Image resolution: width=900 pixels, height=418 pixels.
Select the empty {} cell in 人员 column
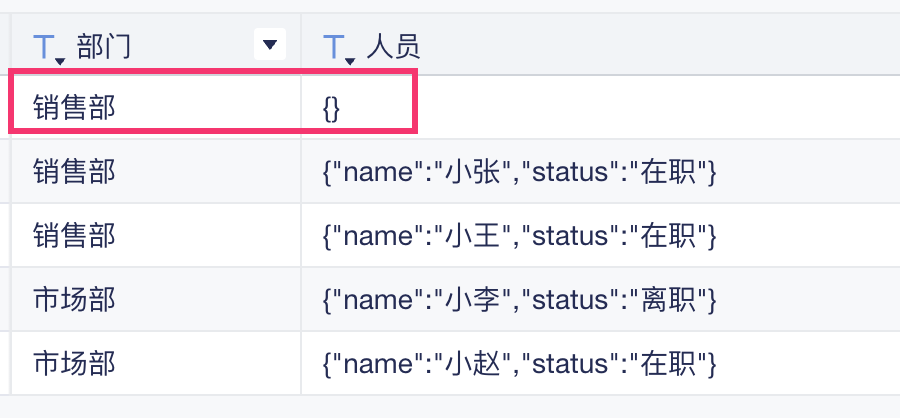(332, 108)
